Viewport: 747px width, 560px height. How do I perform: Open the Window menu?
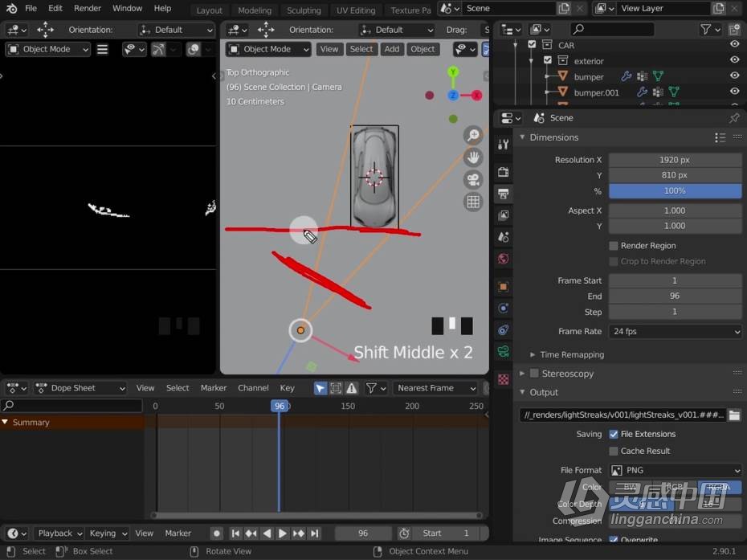[x=127, y=8]
